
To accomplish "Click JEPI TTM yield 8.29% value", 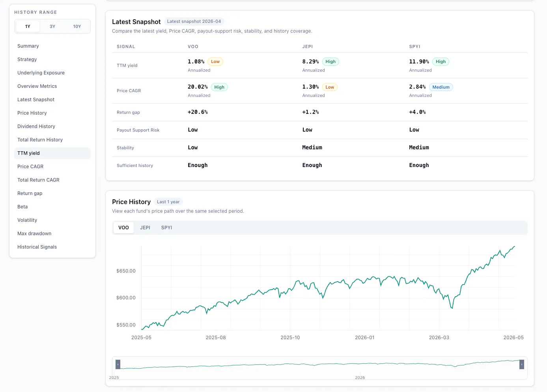I will tap(311, 61).
